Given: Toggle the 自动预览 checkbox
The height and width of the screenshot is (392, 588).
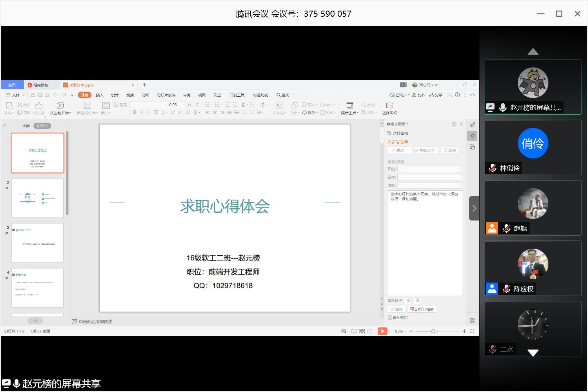Looking at the screenshot, I should [390, 318].
